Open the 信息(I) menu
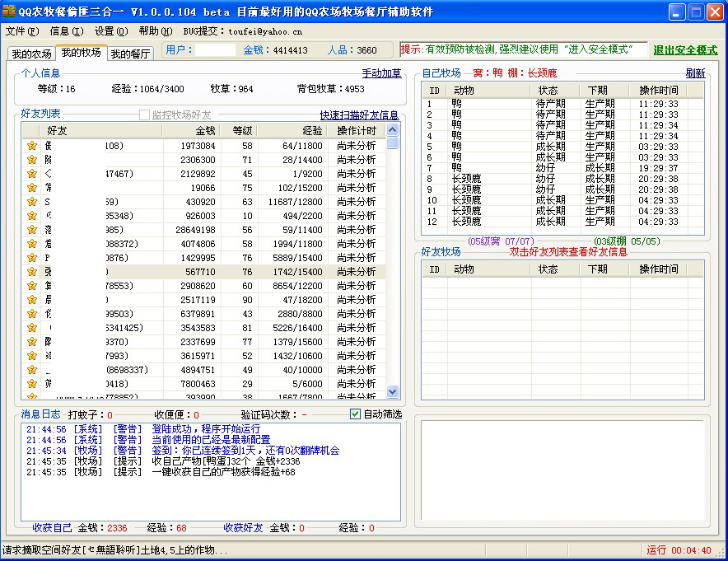 pos(67,31)
